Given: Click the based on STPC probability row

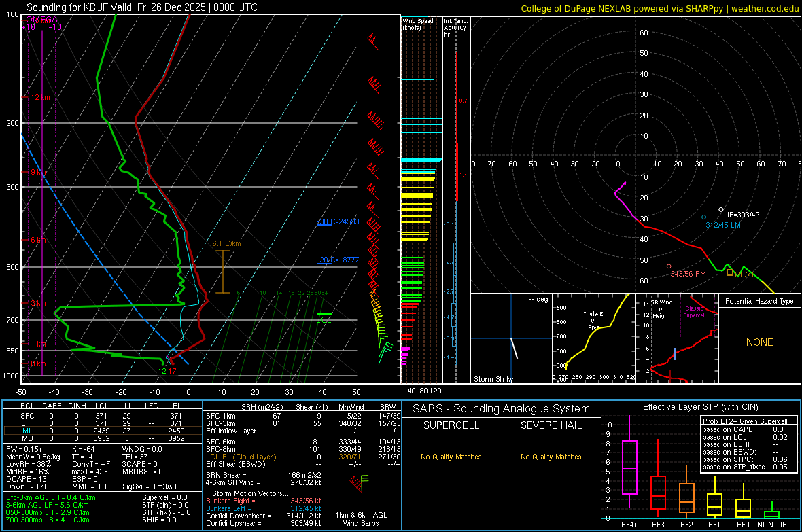Looking at the screenshot, I should click(x=745, y=459).
